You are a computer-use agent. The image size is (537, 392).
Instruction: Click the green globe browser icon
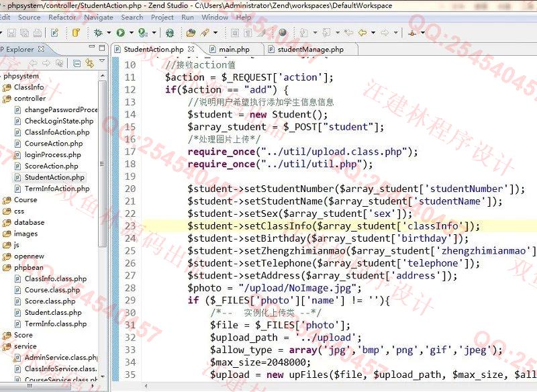[x=170, y=33]
